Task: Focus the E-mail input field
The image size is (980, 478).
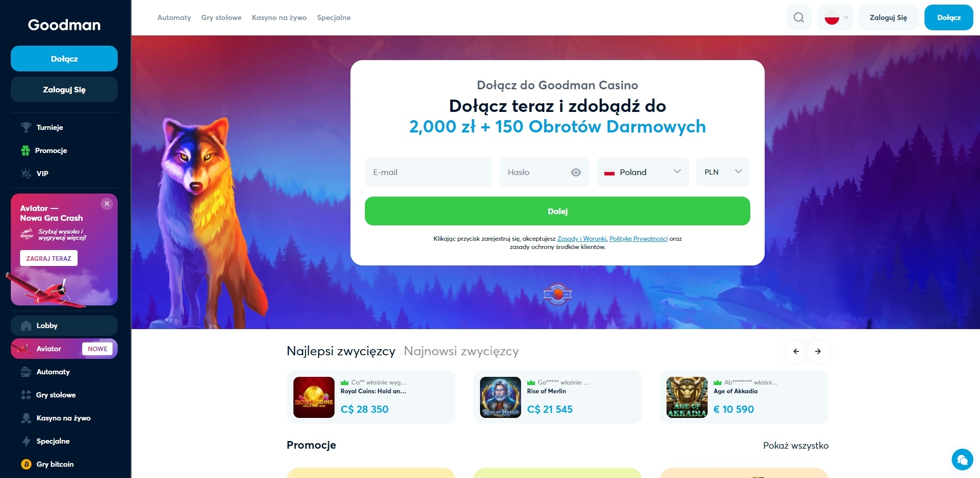Action: [x=429, y=172]
